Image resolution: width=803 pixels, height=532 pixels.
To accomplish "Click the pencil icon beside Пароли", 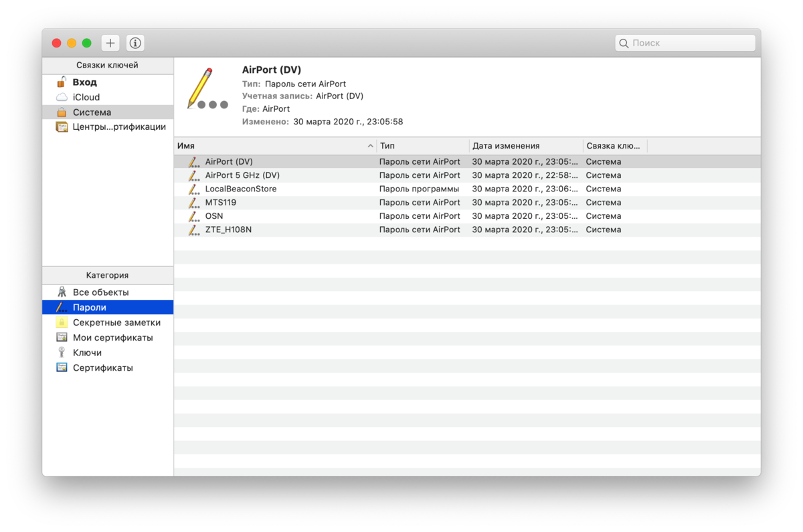I will coord(62,307).
